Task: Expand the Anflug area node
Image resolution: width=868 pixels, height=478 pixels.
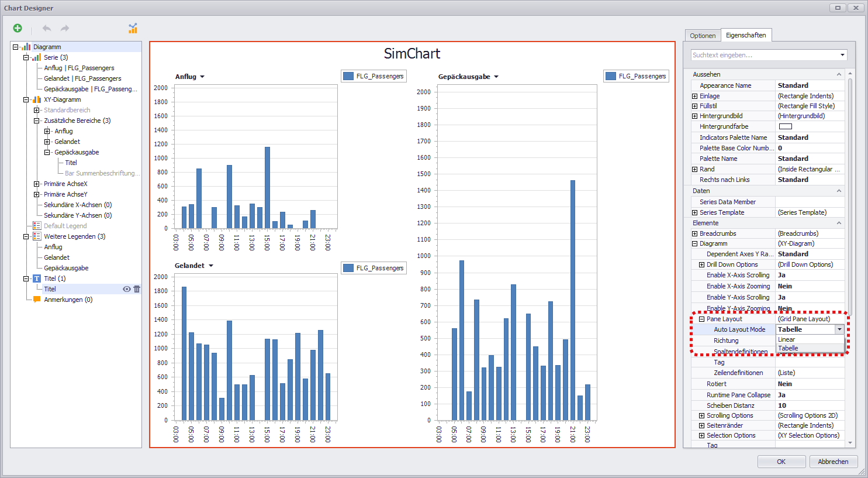Action: pyautogui.click(x=47, y=131)
